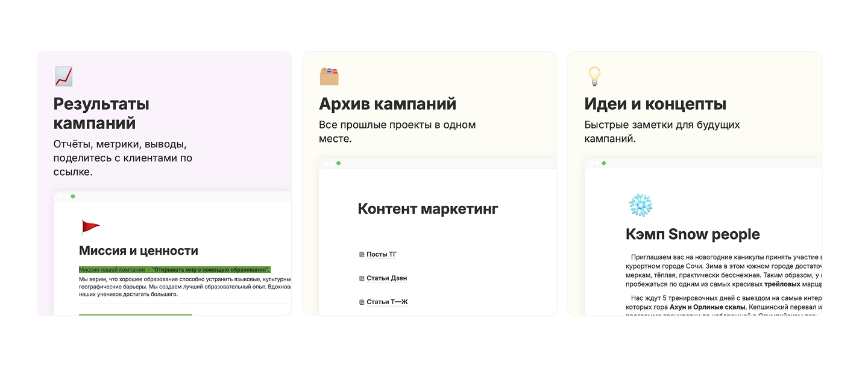Image resolution: width=868 pixels, height=370 pixels.
Task: Open the Статьи Т—Ж page link
Action: click(387, 302)
